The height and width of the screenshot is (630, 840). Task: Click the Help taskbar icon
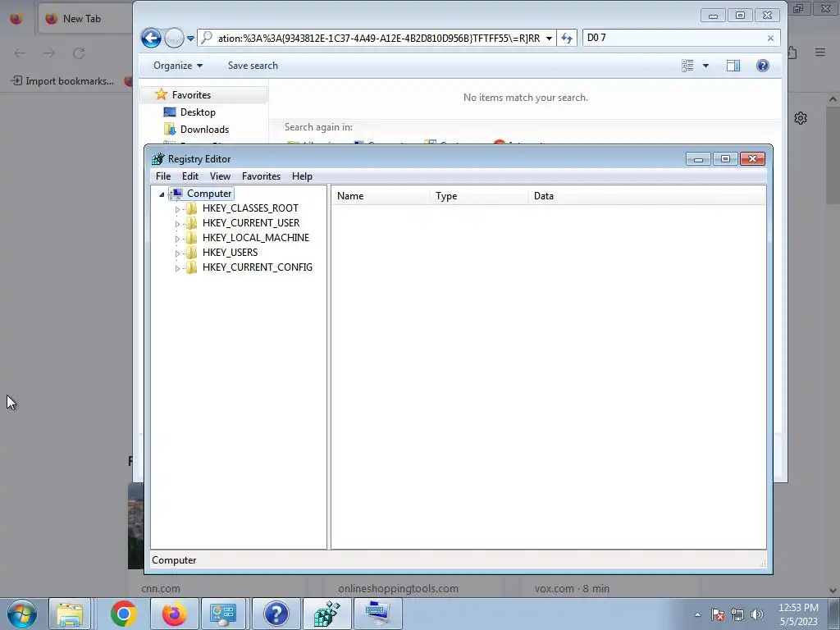(276, 614)
